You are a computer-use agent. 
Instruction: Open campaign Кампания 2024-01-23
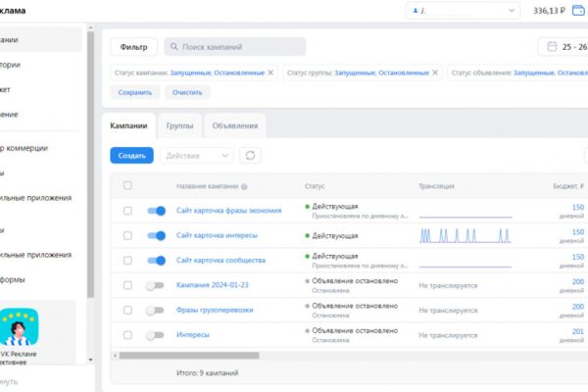[213, 285]
